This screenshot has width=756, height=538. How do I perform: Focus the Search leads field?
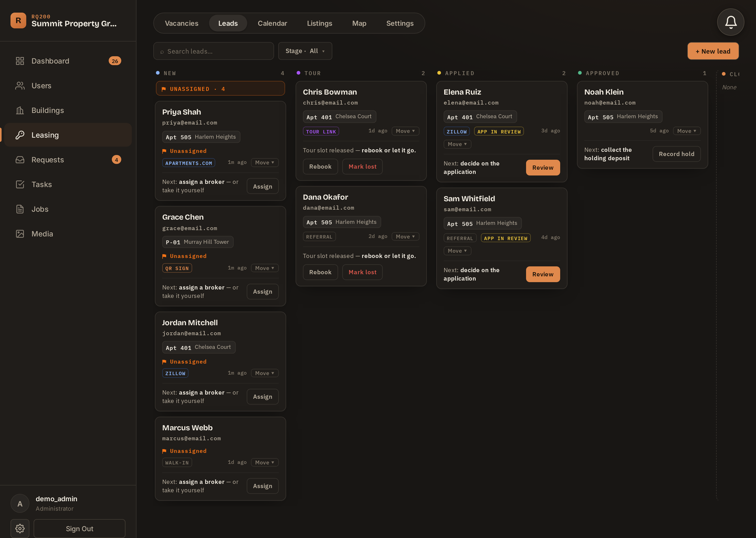click(214, 51)
